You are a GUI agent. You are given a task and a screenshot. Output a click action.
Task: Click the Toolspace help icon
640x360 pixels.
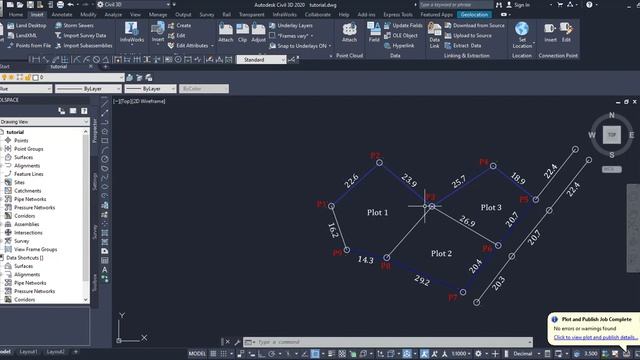[x=84, y=111]
